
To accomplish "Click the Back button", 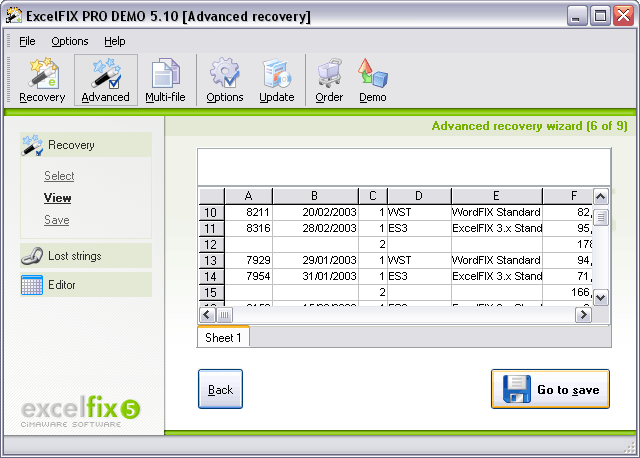I will tap(220, 389).
